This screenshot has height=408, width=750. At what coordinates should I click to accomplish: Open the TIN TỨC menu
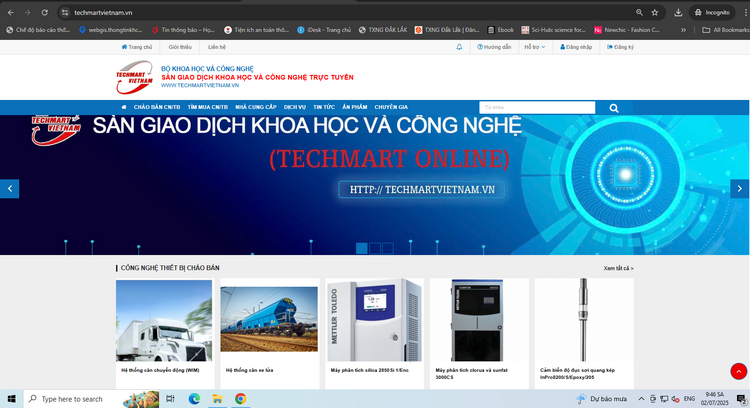[324, 107]
